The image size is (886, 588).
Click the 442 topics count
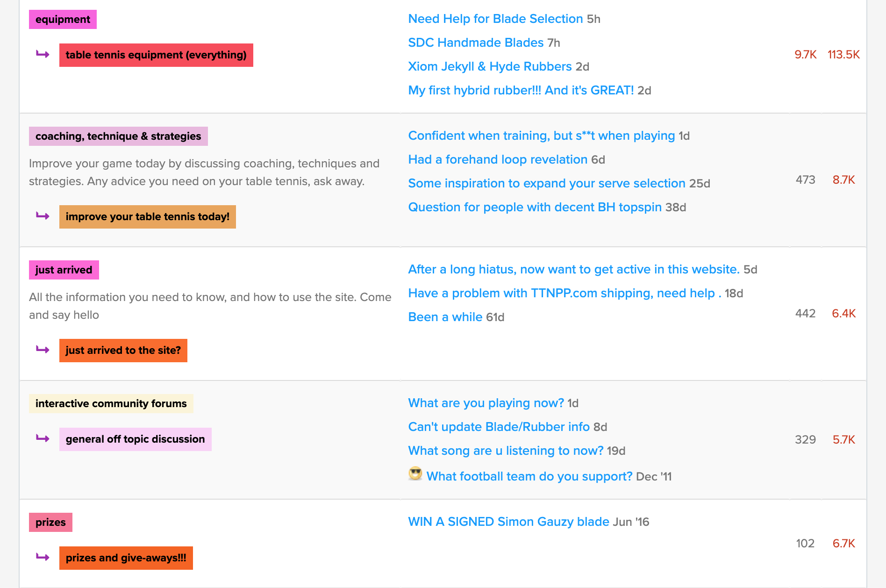coord(806,314)
